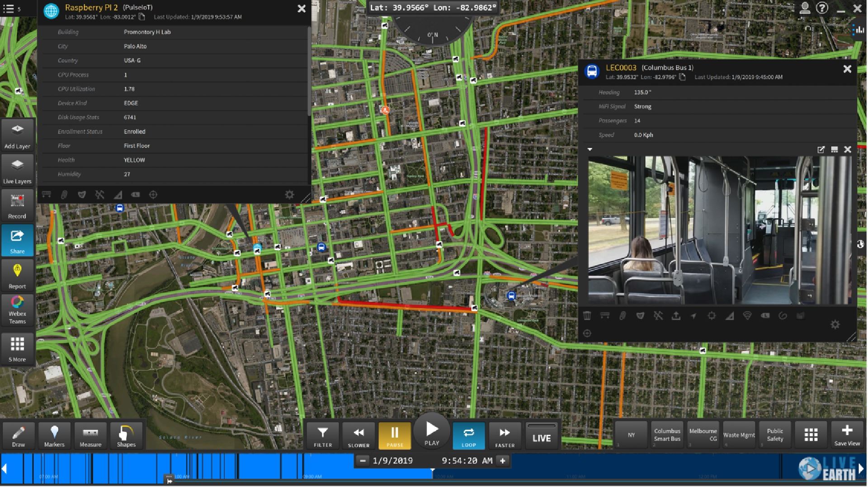Click the crosshair target icon in Raspberry PI panel
868x488 pixels.
[153, 195]
